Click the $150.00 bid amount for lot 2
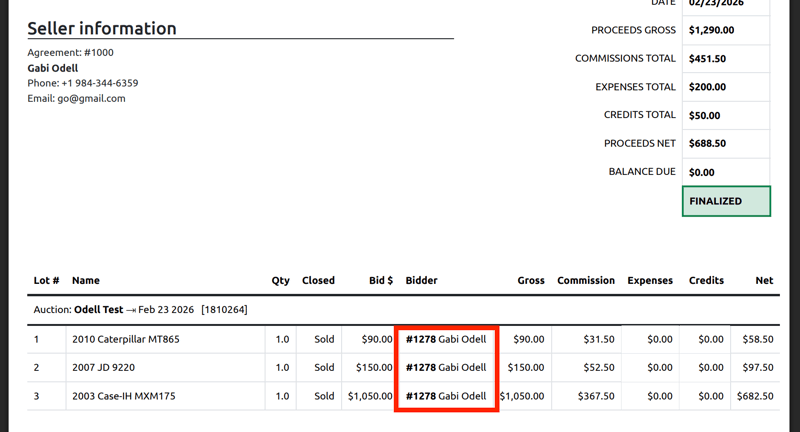The height and width of the screenshot is (432, 800). click(374, 367)
